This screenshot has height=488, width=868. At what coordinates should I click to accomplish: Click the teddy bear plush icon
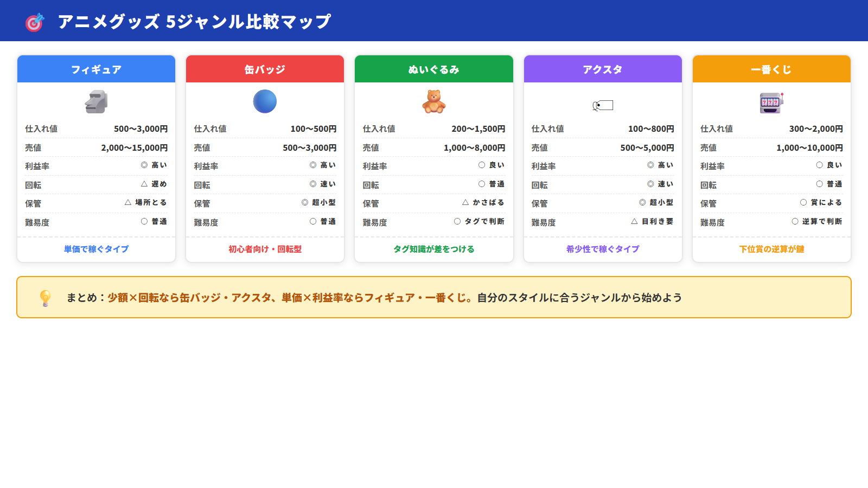433,101
